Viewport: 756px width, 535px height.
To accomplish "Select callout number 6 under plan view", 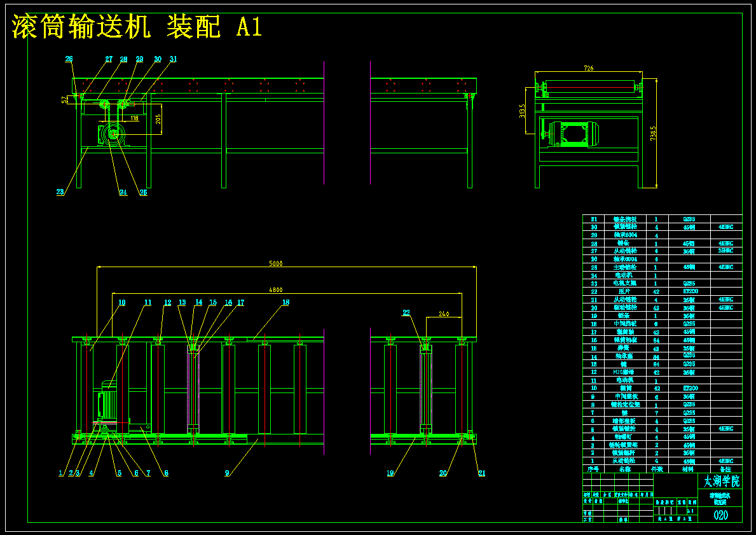I will [136, 473].
